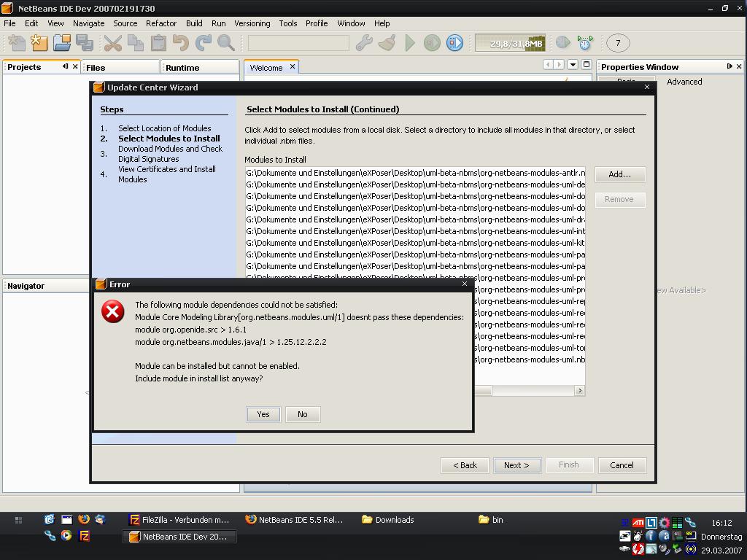The width and height of the screenshot is (747, 560).
Task: Close the Welcome tab
Action: (x=293, y=66)
